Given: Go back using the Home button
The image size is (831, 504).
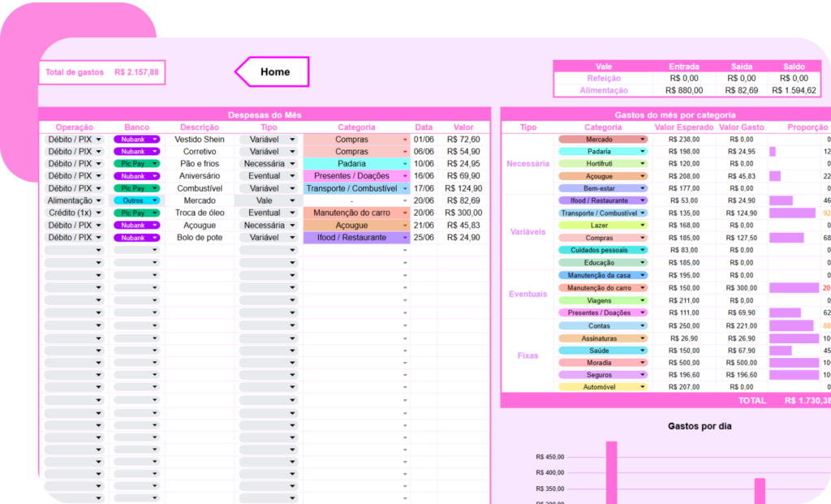Looking at the screenshot, I should 273,71.
